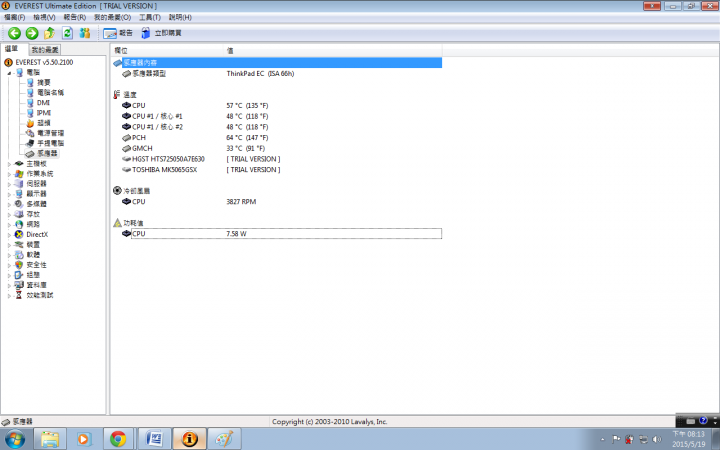The image size is (720, 450).
Task: Select the GMCH 33 °C row
Action: point(277,148)
